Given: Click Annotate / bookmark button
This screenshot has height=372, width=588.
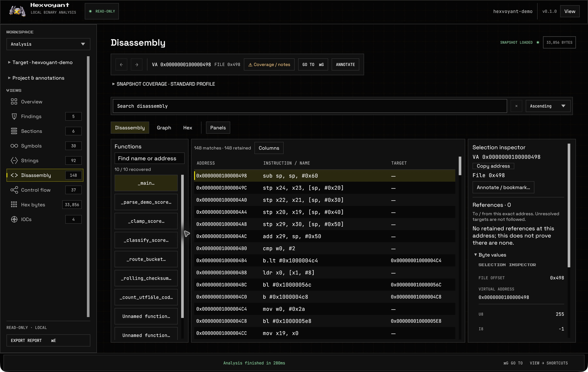Looking at the screenshot, I should (503, 187).
